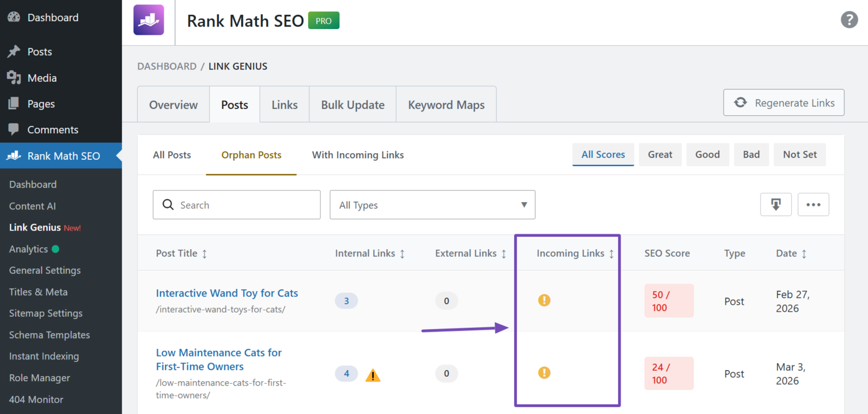Open Interactive Wand Toy for Cats post
This screenshot has width=868, height=414.
(x=227, y=293)
